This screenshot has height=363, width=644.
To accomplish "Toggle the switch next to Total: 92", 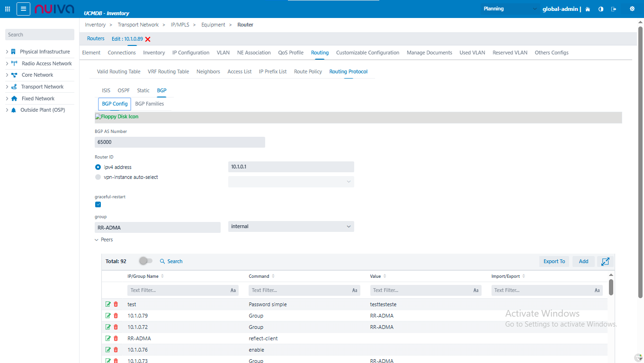I will point(145,261).
